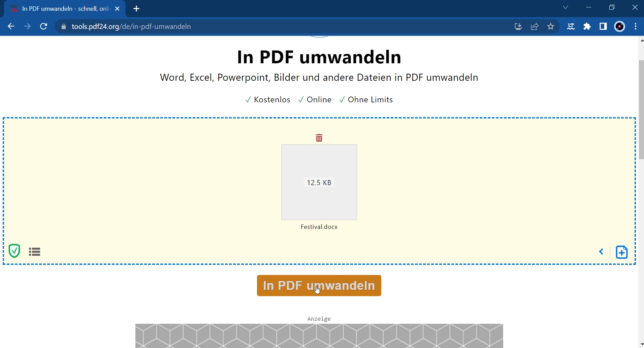Open the file list view icon
The height and width of the screenshot is (348, 644).
[x=34, y=251]
